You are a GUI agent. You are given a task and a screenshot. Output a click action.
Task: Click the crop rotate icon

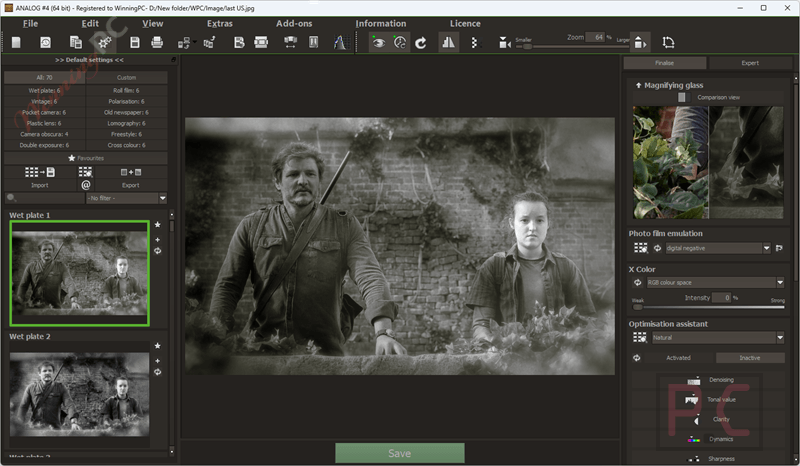click(x=668, y=42)
